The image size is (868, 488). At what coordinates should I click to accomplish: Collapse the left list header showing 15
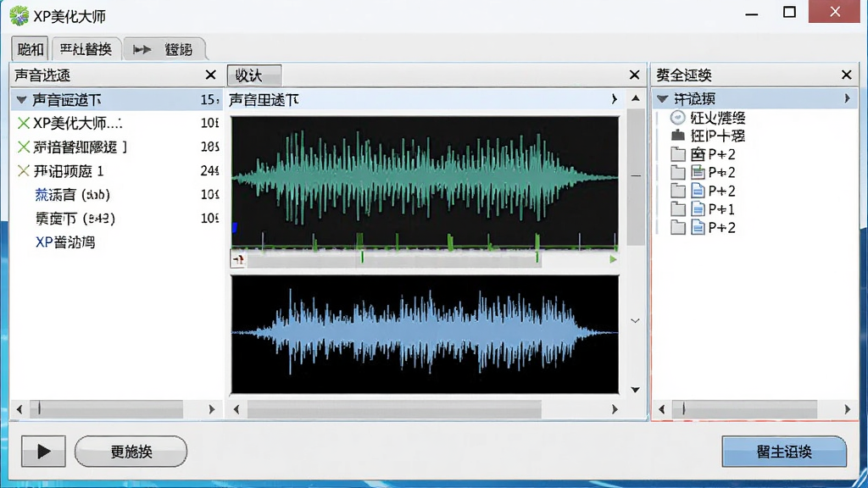(x=21, y=100)
